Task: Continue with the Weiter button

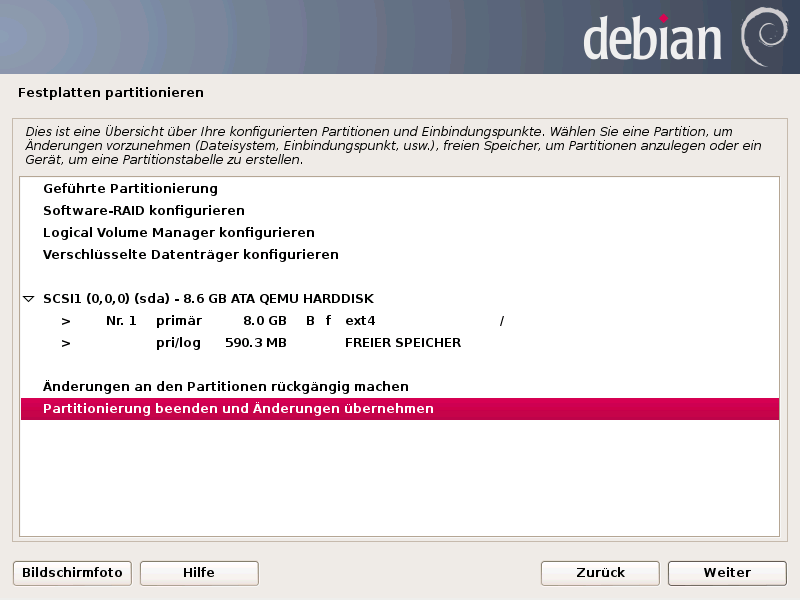Action: (x=727, y=573)
